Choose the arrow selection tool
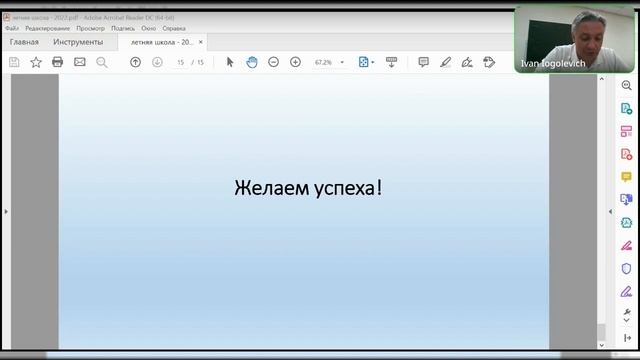Viewport: 640px width, 360px height. (230, 62)
